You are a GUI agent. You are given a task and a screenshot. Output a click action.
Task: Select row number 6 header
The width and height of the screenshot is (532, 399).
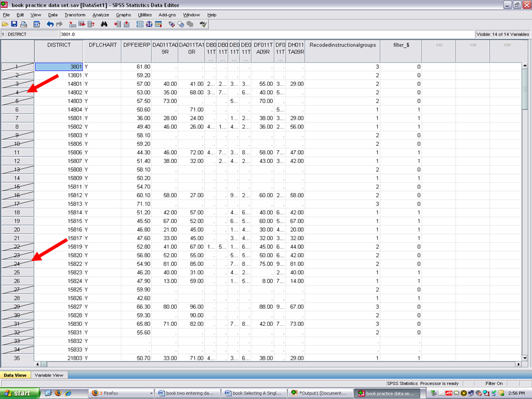tap(17, 110)
